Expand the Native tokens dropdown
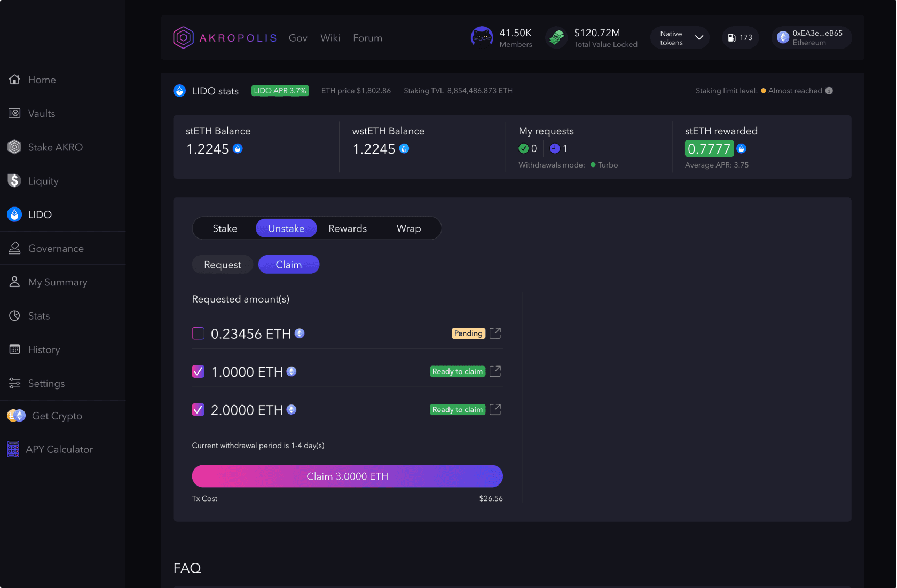 point(680,37)
